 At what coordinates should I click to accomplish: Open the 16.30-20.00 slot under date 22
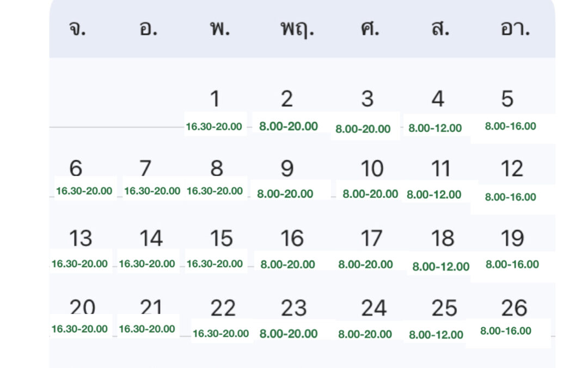click(x=220, y=334)
